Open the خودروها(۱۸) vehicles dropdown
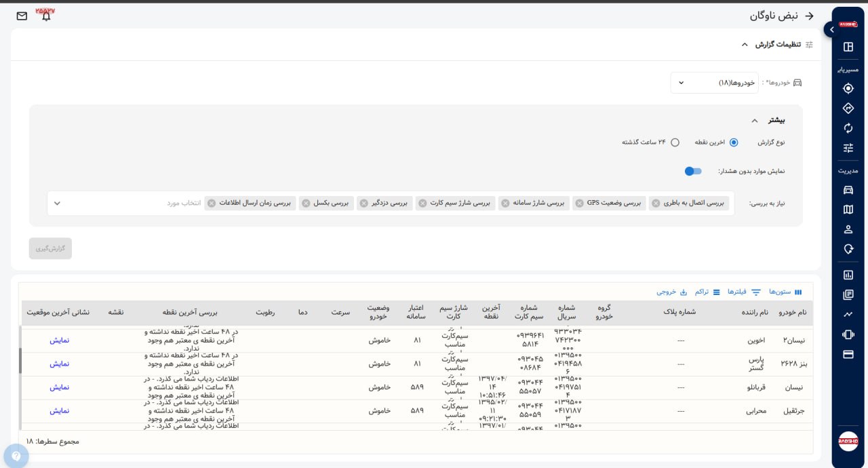 (715, 83)
